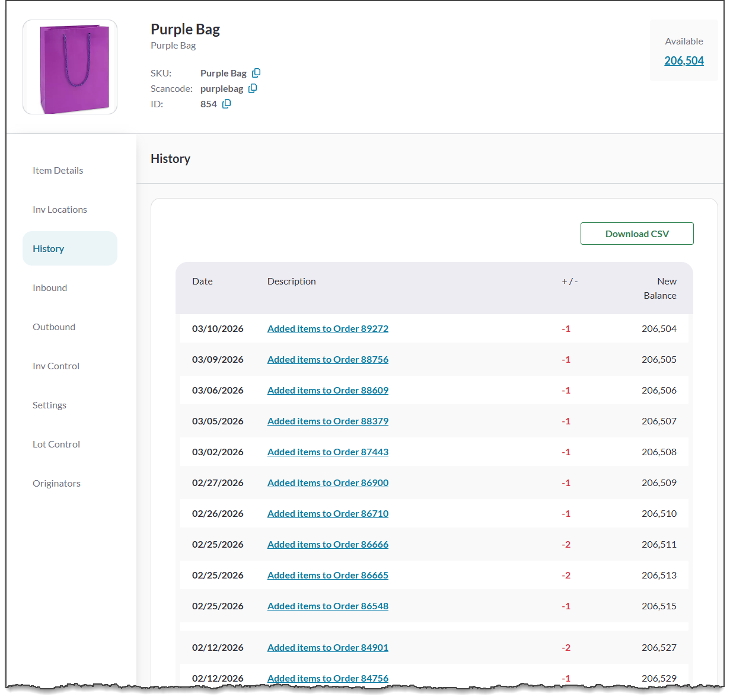Copy the scancode purplebag value
Image resolution: width=730 pixels, height=700 pixels.
(x=253, y=88)
